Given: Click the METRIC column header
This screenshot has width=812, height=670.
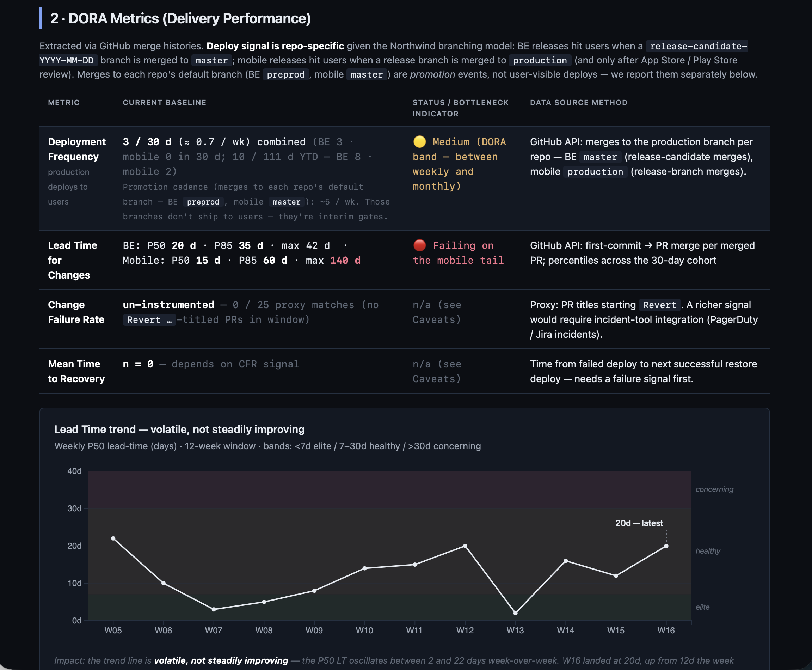Looking at the screenshot, I should pos(64,103).
